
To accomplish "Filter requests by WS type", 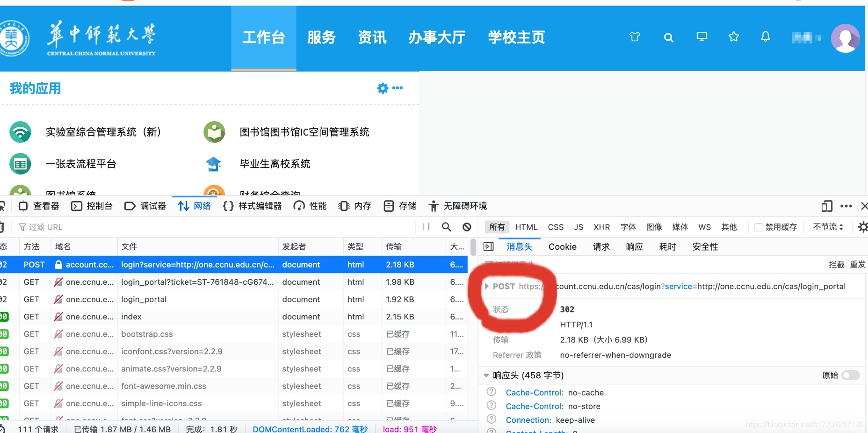I will [704, 227].
